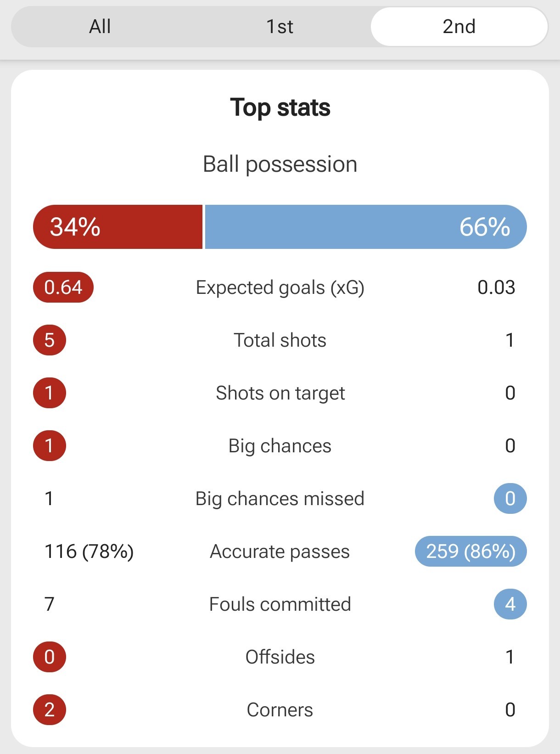
Task: Tap the red 0.64 xG badge
Action: coord(63,287)
